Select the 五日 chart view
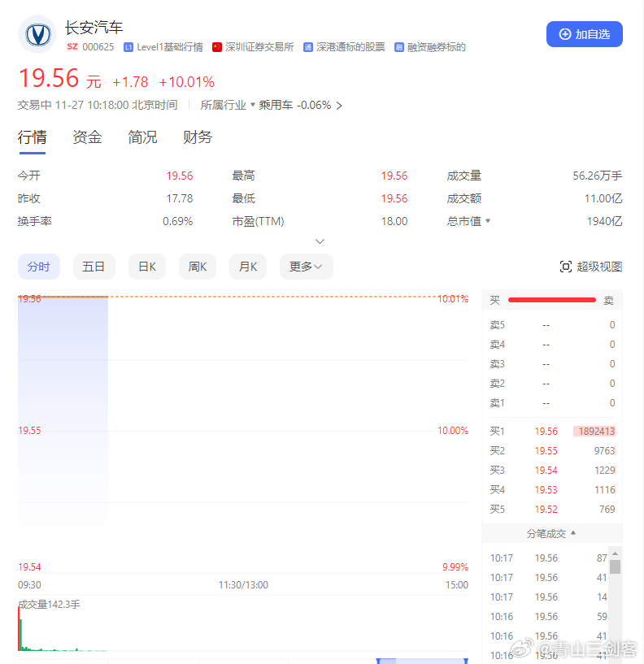 [x=94, y=267]
